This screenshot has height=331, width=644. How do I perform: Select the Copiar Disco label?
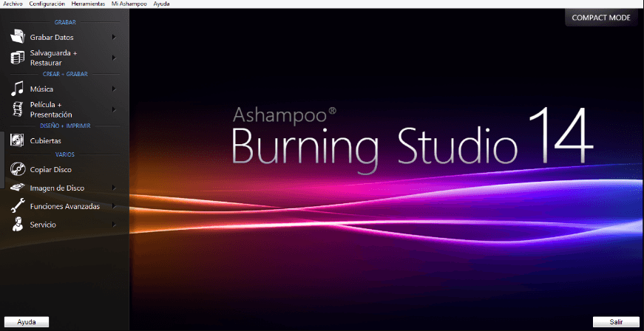[x=50, y=169]
